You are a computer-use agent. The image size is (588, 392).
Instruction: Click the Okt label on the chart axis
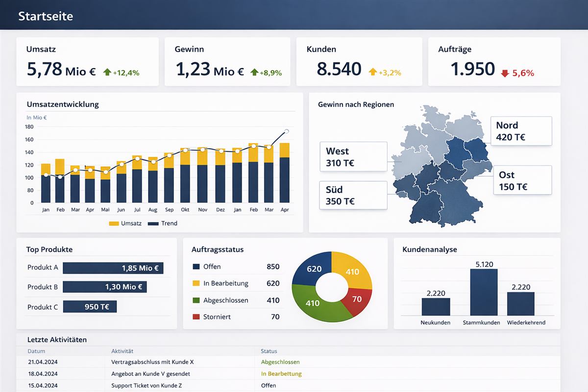(185, 210)
